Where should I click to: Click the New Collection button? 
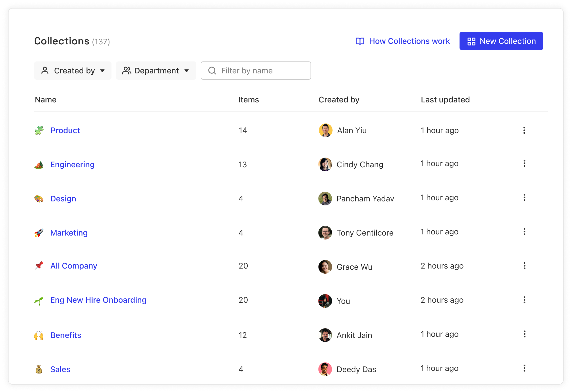tap(501, 41)
